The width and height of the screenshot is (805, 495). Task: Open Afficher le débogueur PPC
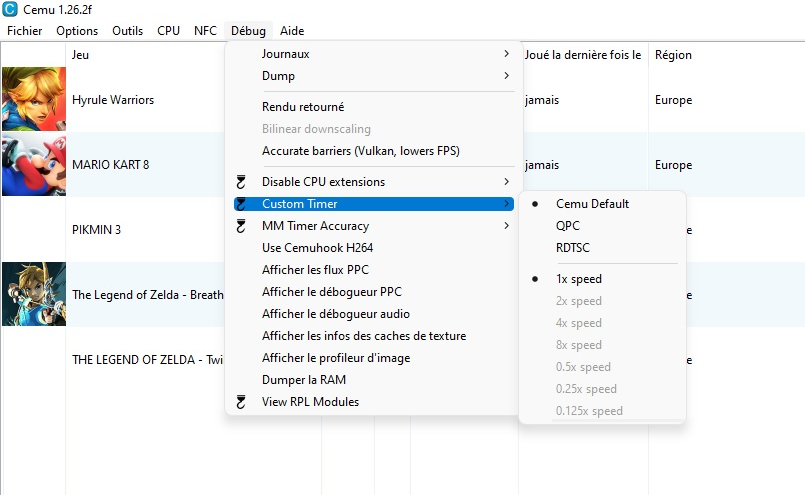pos(331,292)
